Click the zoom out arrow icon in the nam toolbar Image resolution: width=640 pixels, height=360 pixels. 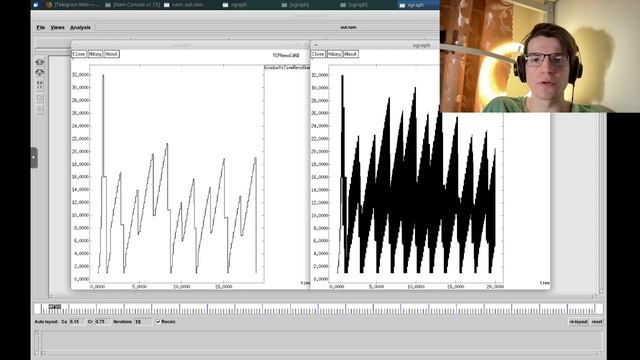pyautogui.click(x=40, y=73)
